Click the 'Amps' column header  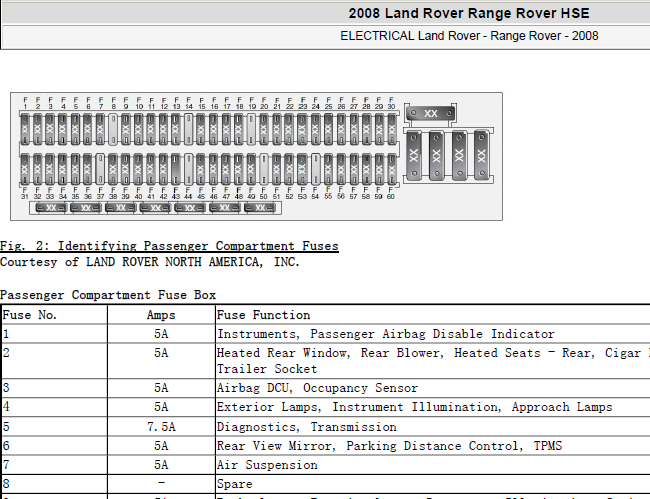click(x=161, y=315)
